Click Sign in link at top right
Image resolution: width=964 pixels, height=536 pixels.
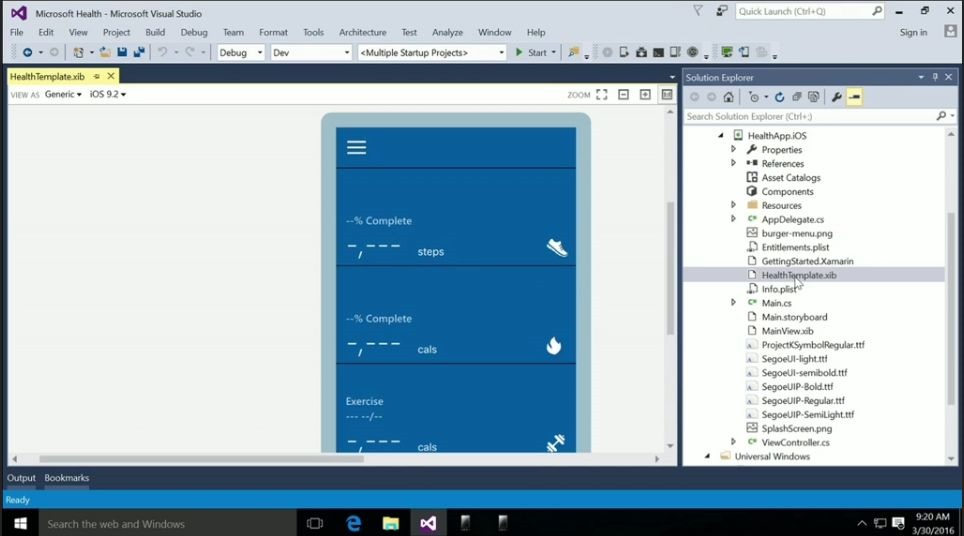tap(913, 32)
